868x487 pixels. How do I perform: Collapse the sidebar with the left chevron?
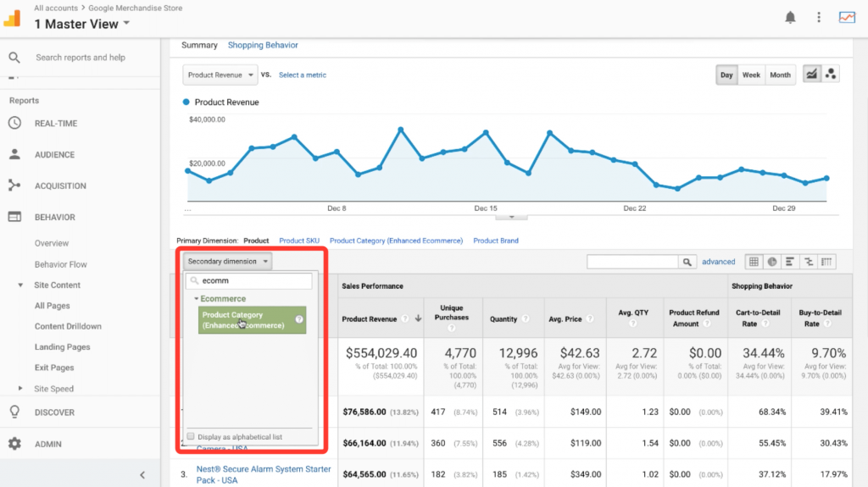pyautogui.click(x=142, y=475)
